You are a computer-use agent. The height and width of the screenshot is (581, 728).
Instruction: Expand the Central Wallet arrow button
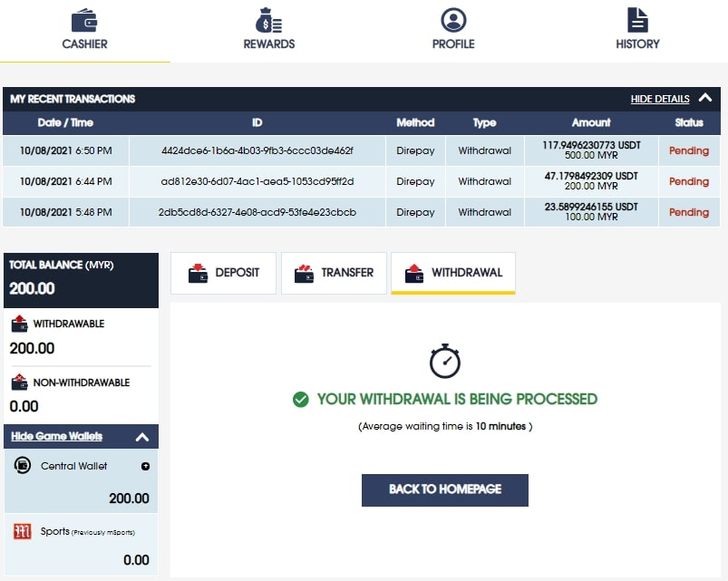145,466
